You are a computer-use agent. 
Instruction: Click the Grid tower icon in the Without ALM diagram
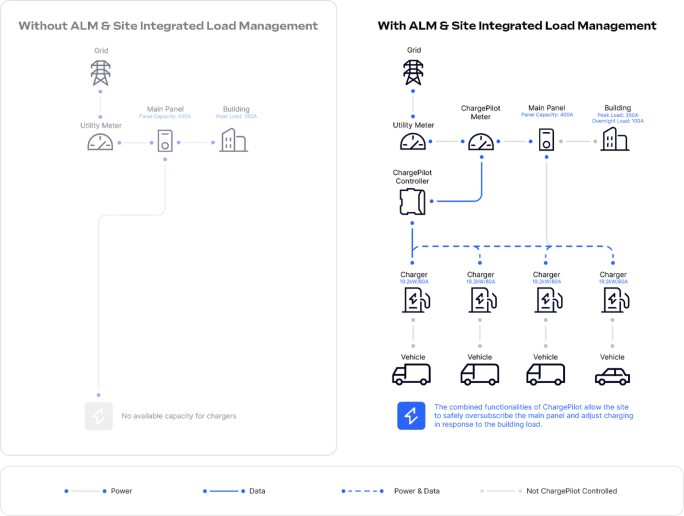101,73
